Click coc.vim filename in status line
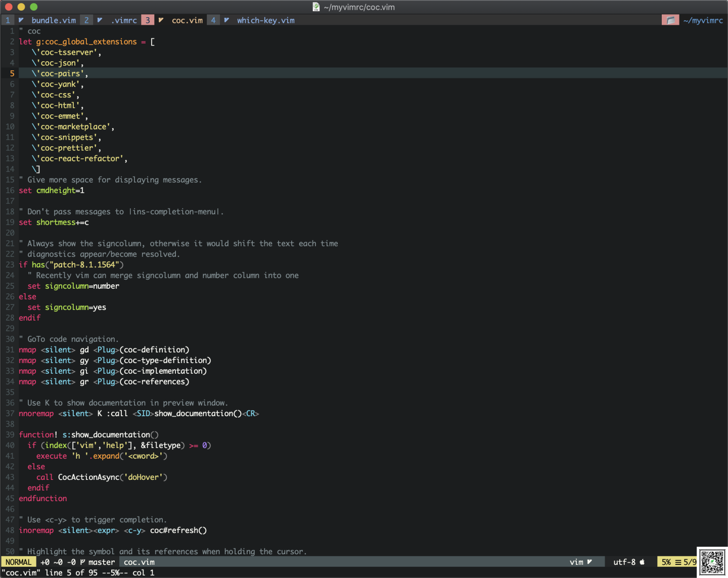The height and width of the screenshot is (578, 728). (139, 562)
